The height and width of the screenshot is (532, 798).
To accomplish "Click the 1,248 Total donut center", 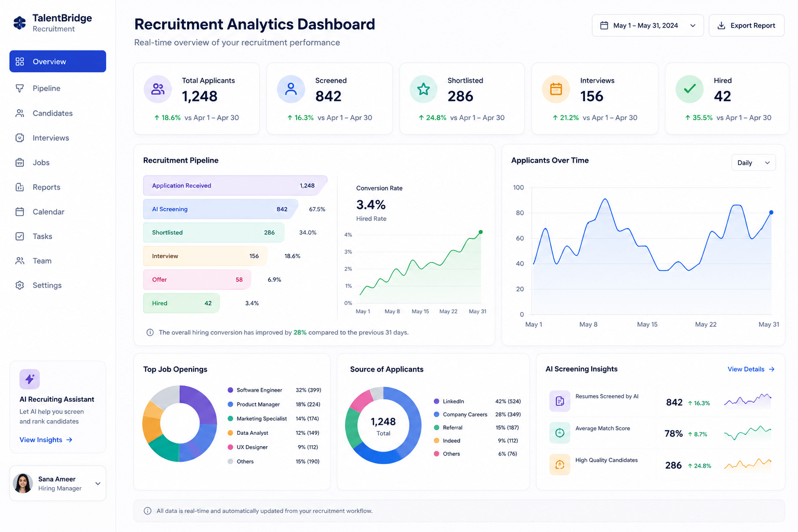I will pyautogui.click(x=383, y=426).
